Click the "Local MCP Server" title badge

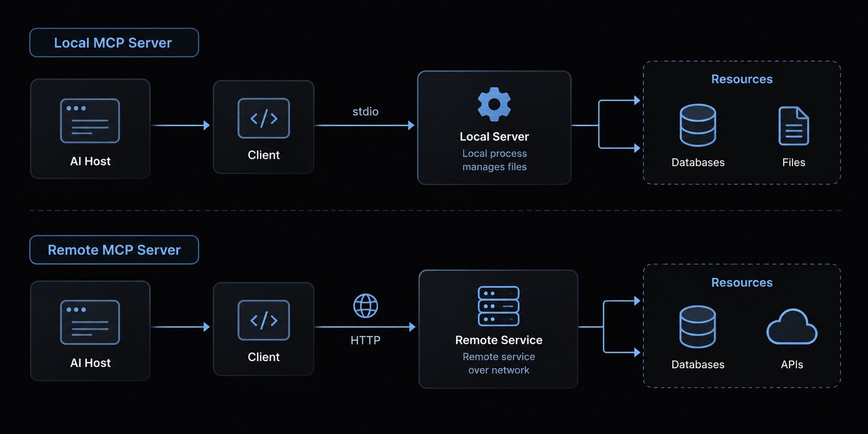coord(114,43)
